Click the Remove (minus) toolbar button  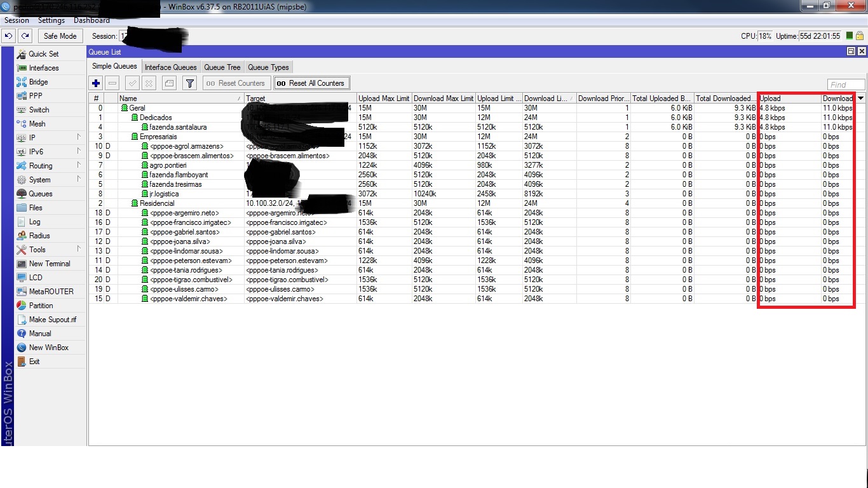pos(112,83)
